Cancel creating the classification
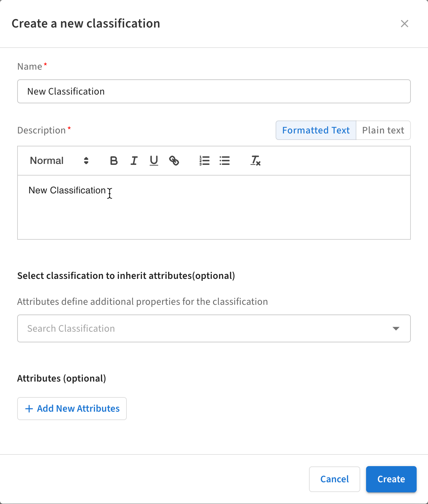 pos(334,479)
